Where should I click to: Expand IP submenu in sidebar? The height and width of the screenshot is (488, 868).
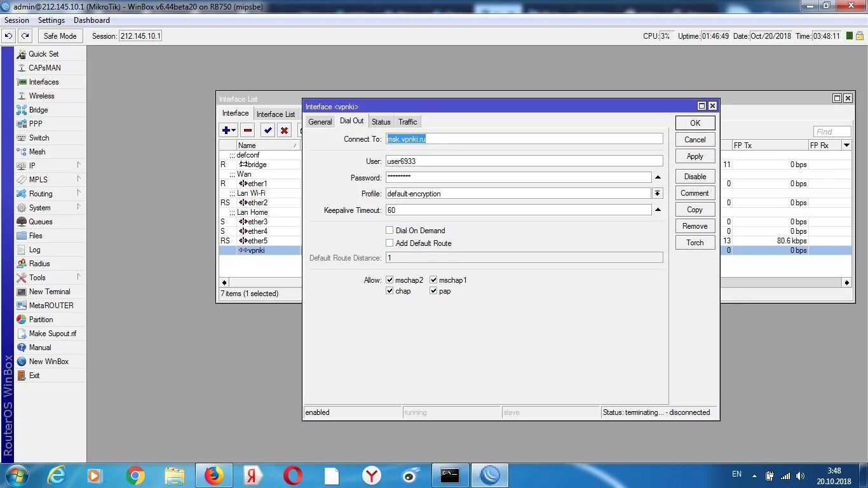(x=79, y=165)
